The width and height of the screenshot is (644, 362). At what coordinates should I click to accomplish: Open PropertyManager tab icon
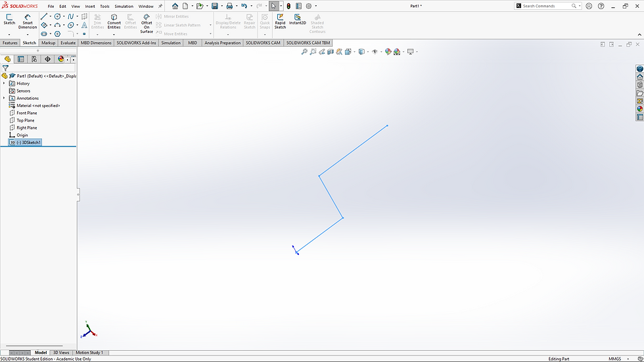20,59
